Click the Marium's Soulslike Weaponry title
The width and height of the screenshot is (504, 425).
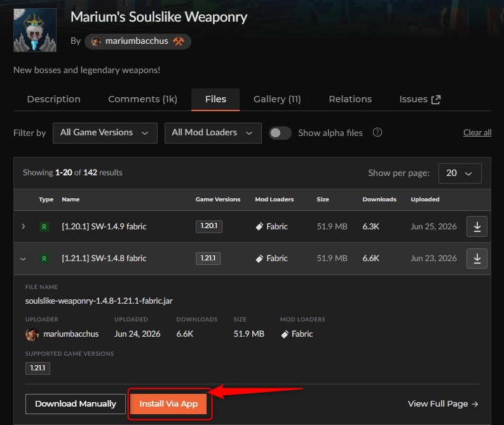tap(159, 17)
